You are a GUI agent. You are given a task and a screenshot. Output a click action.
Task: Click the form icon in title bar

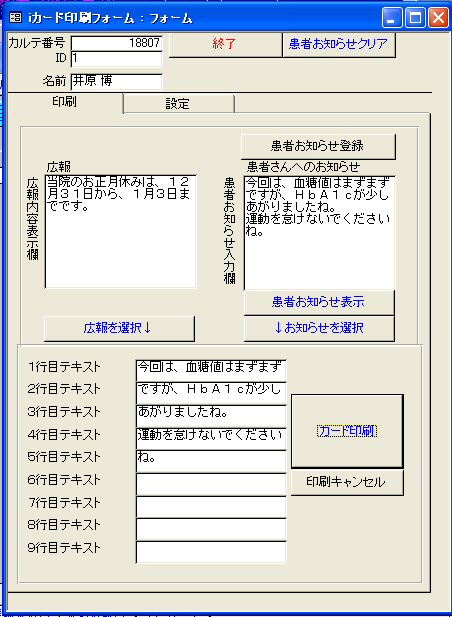click(15, 18)
